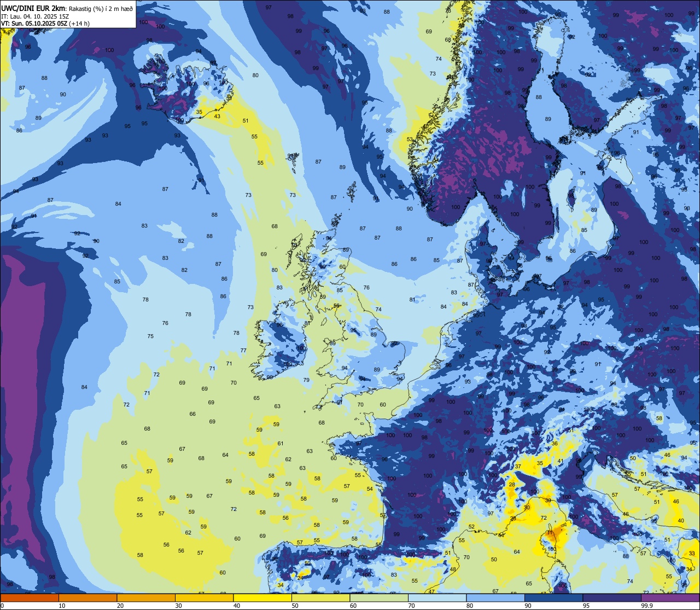Click the value '61' in the Bay of Biscay area
This screenshot has width=700, height=610.
point(281,444)
